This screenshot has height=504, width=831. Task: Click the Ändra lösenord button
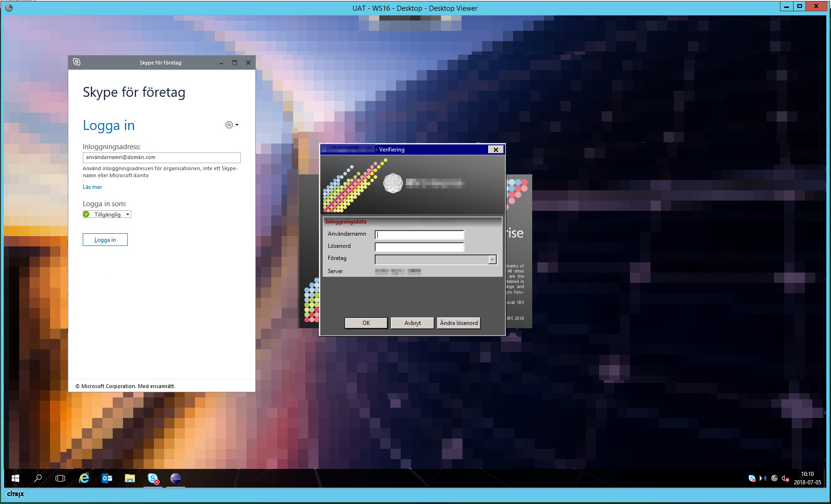click(x=458, y=323)
